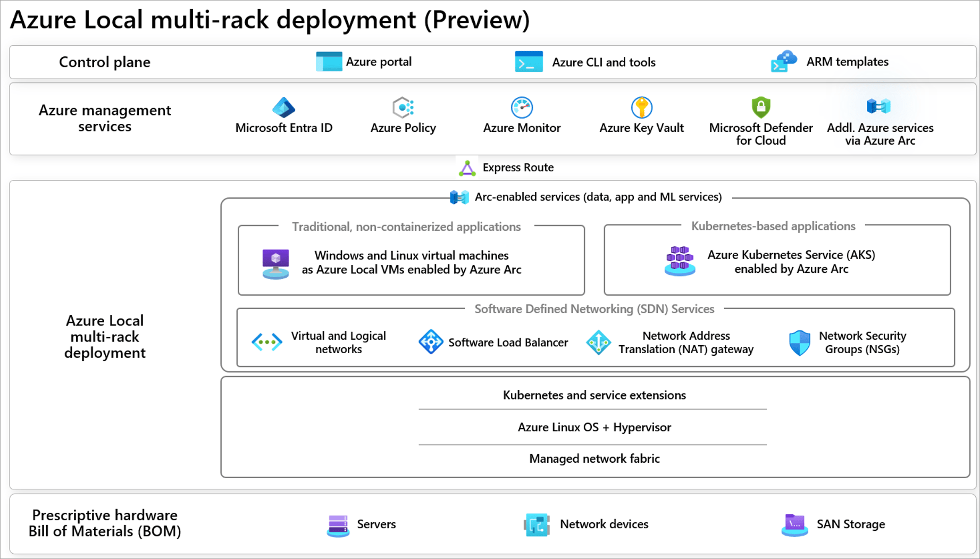Click the Azure Key Vault key icon
This screenshot has width=980, height=559.
pyautogui.click(x=641, y=107)
